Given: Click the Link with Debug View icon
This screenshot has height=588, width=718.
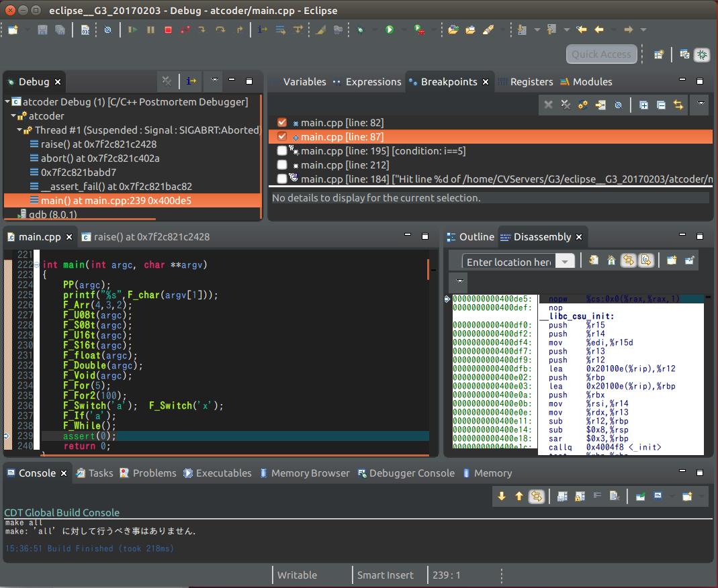Looking at the screenshot, I should (x=677, y=105).
